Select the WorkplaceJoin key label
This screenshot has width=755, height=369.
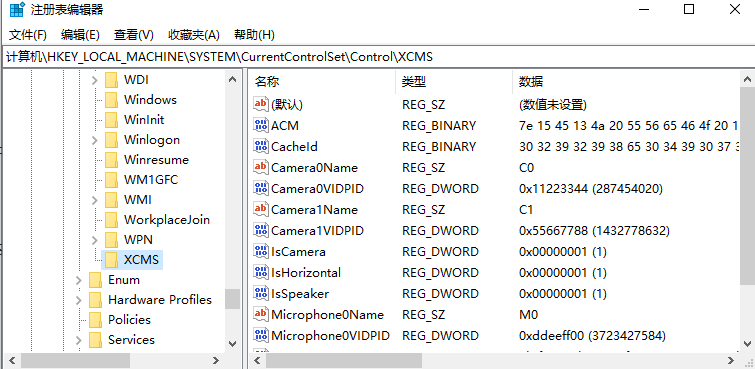[x=167, y=220]
